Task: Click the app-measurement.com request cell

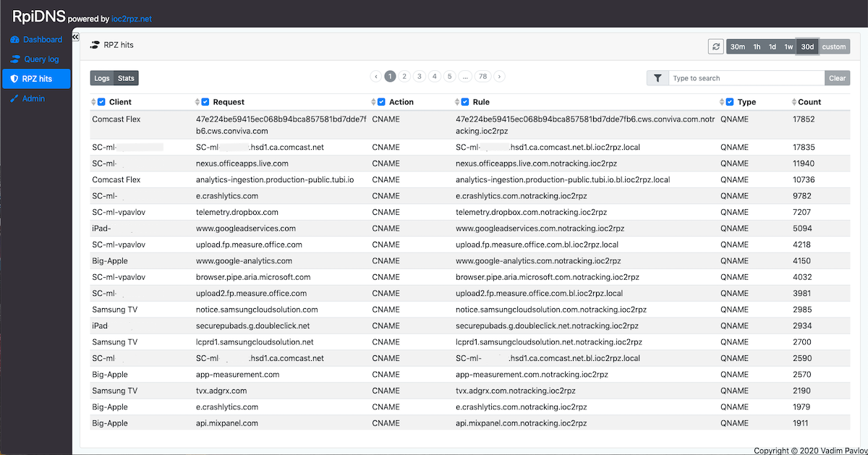Action: [x=237, y=375]
